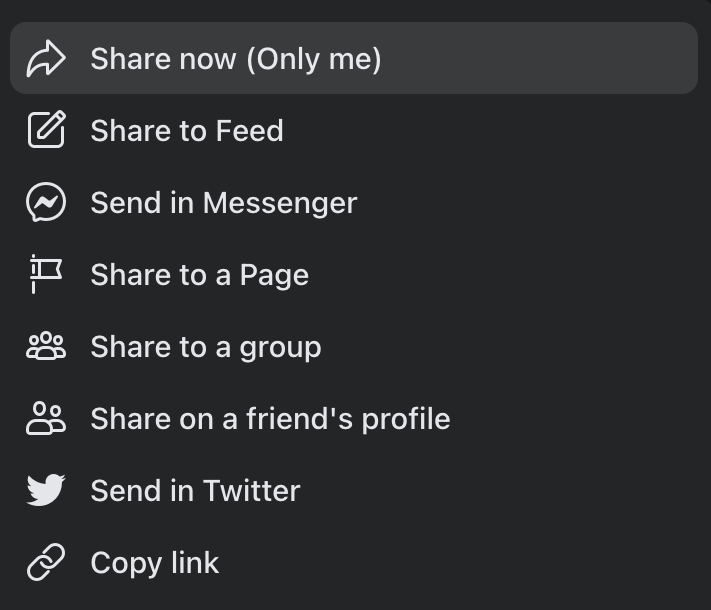The height and width of the screenshot is (610, 711).
Task: Click the pencil-in-square Share to Feed icon
Action: click(x=46, y=131)
